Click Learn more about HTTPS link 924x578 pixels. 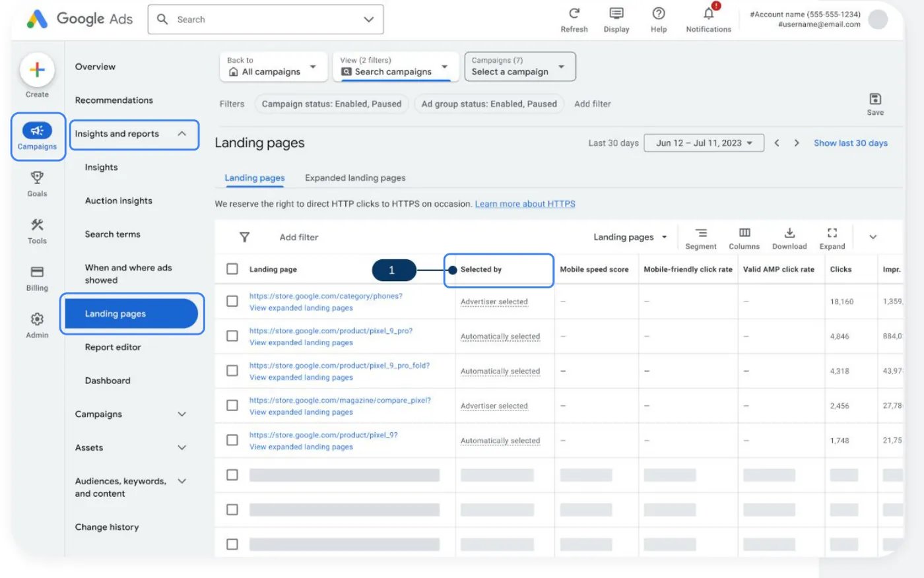pyautogui.click(x=525, y=204)
